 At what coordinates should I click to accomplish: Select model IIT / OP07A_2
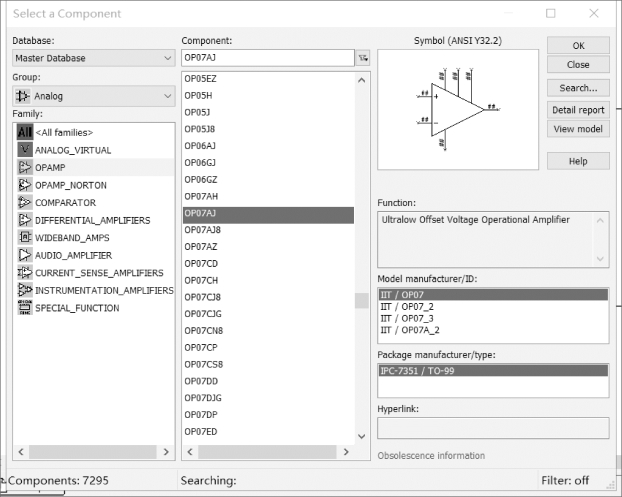point(493,330)
